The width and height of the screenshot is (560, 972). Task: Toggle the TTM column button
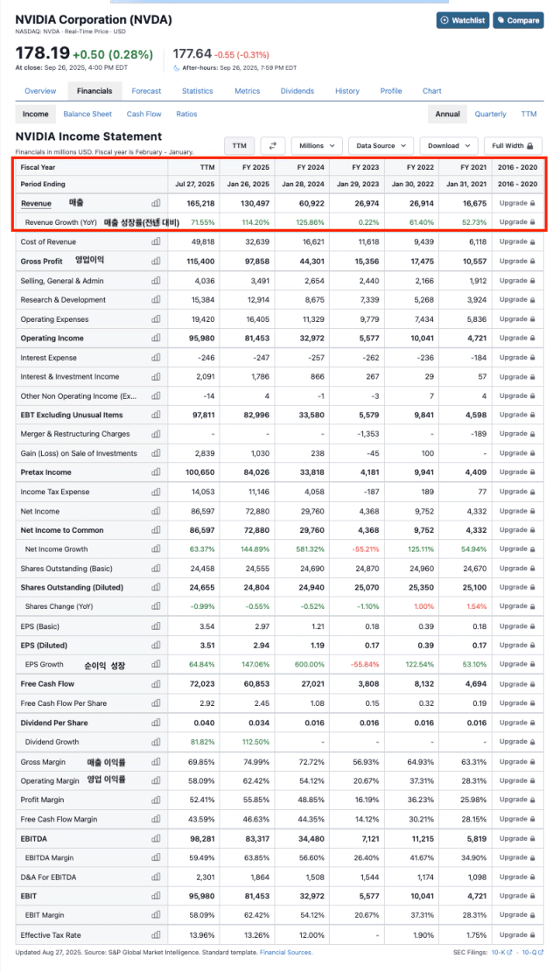240,146
